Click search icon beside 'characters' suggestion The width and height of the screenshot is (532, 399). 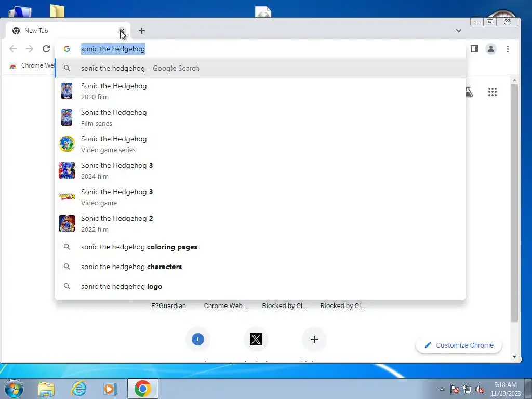coord(67,267)
